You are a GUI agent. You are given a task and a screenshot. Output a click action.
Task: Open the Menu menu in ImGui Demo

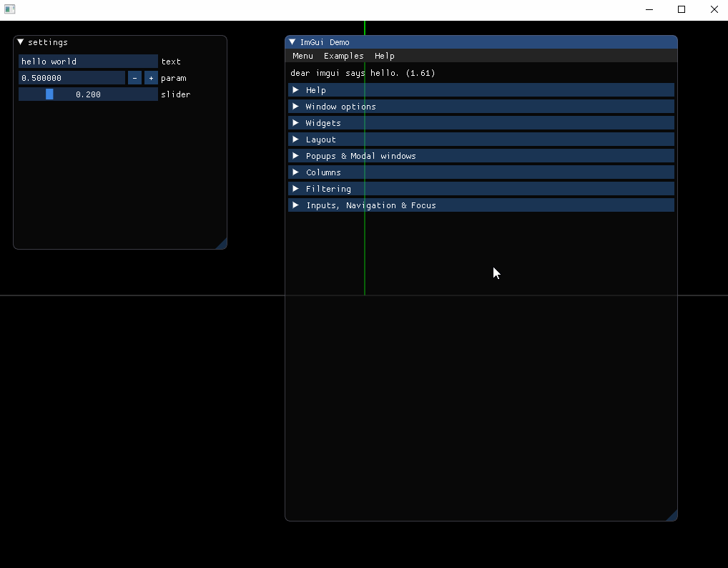click(302, 56)
